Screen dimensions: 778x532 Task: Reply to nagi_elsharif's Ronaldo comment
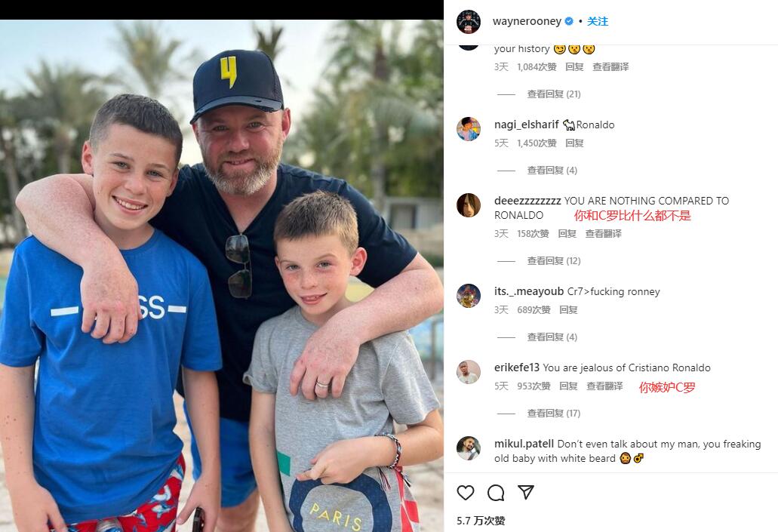pyautogui.click(x=574, y=143)
